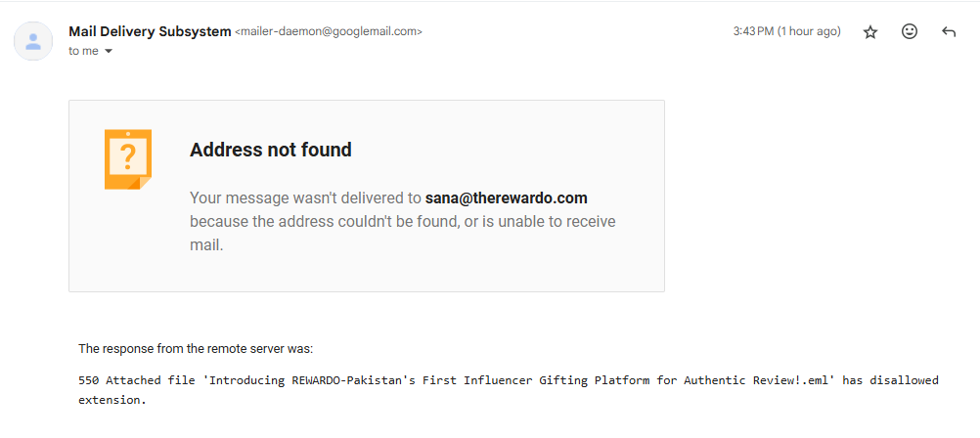
Task: Click the reply arrow icon
Action: [x=948, y=32]
